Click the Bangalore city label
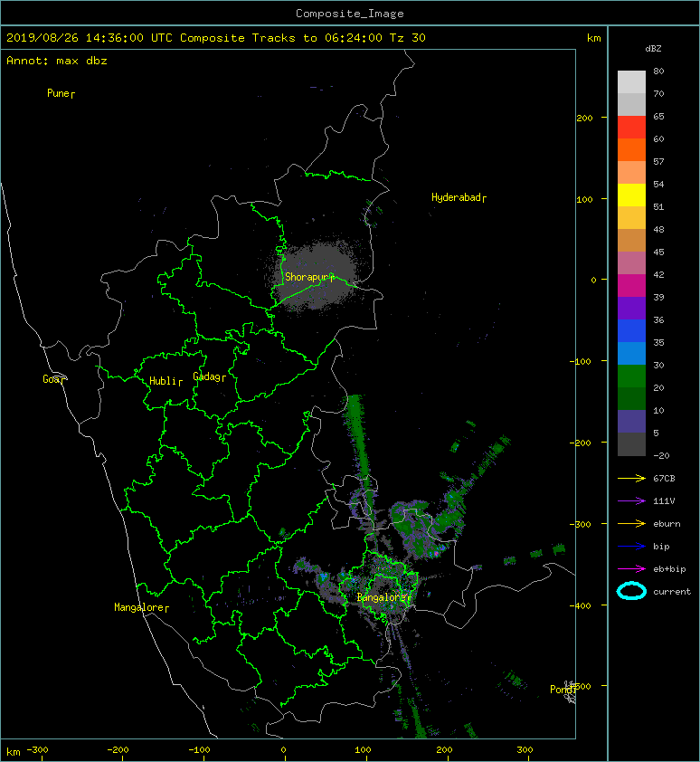Screen dimensions: 700x762 (382, 597)
